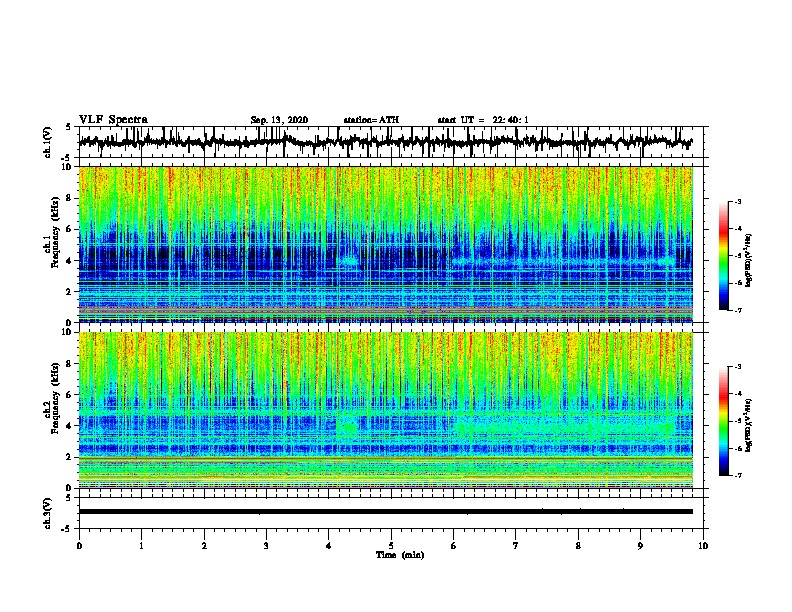
Task: Click the log(PSD) label beside ch.1 colorbar
Action: [749, 260]
